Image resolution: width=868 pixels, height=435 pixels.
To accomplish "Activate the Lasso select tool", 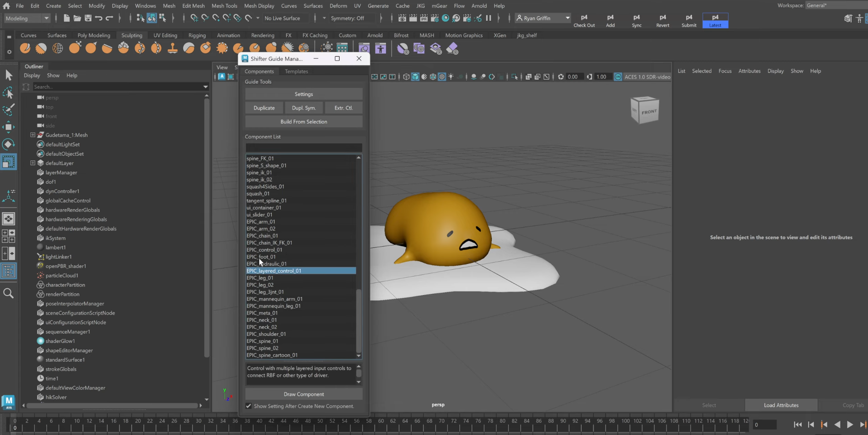I will [8, 93].
